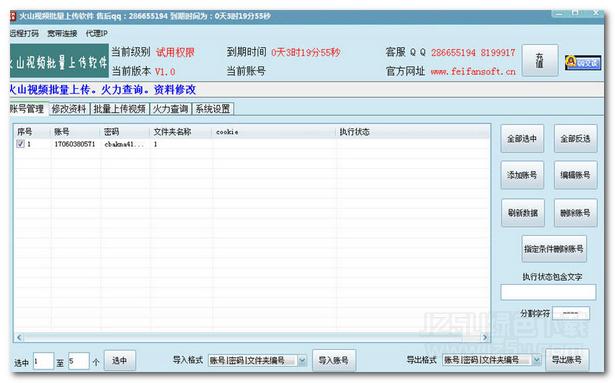The width and height of the screenshot is (615, 383).
Task: Switch to the 系统设置 tab
Action: tap(213, 109)
